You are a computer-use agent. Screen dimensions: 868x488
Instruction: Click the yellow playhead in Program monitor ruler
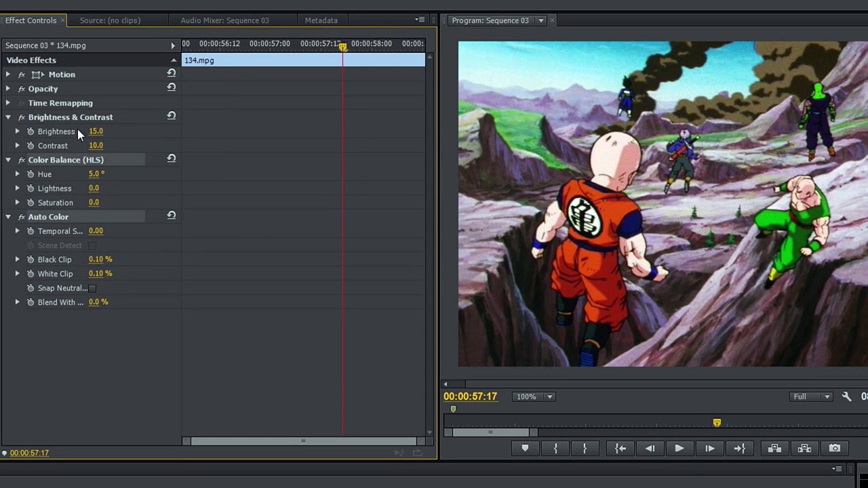(x=717, y=423)
